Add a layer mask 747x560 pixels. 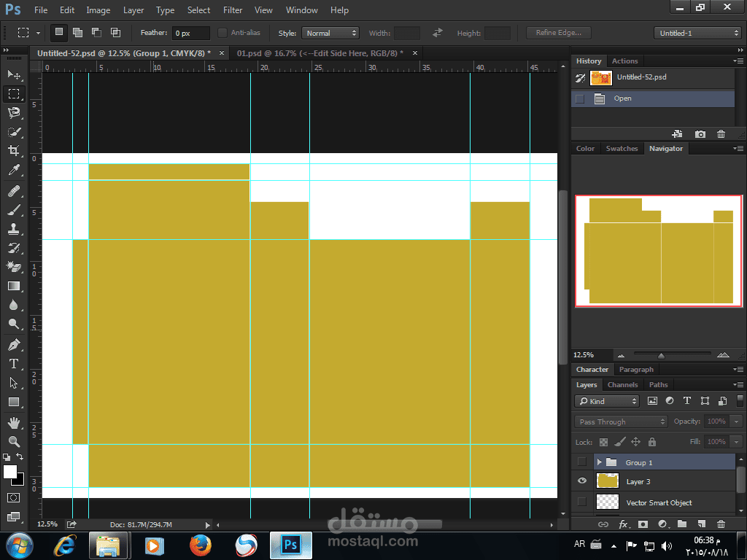click(x=643, y=524)
